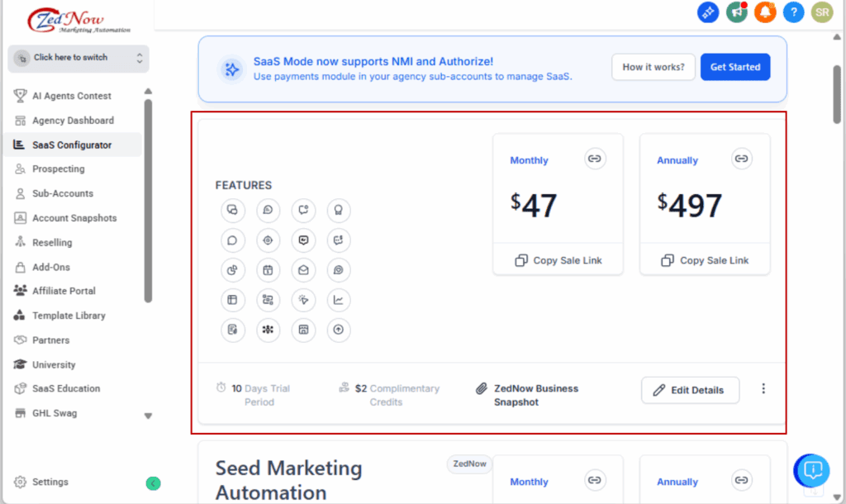The image size is (846, 504).
Task: Click the table layout feature icon
Action: (232, 300)
